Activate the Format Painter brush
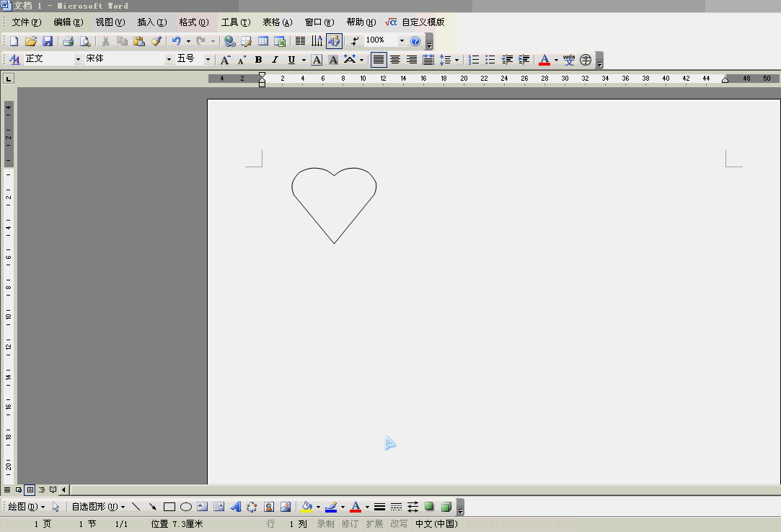 [x=156, y=41]
